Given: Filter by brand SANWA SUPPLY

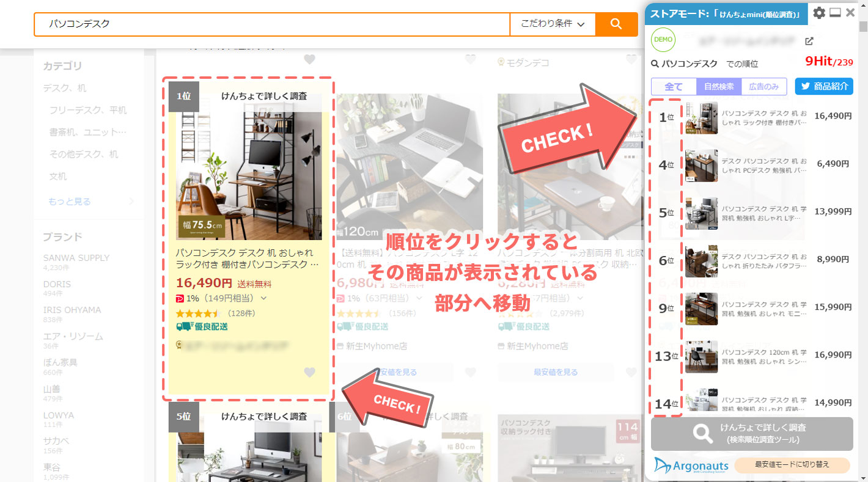Looking at the screenshot, I should 76,258.
